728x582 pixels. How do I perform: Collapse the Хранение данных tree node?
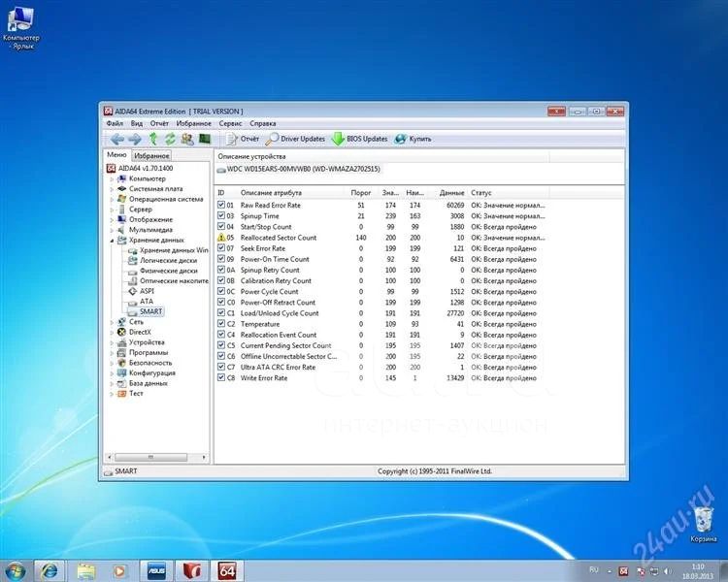(x=112, y=241)
